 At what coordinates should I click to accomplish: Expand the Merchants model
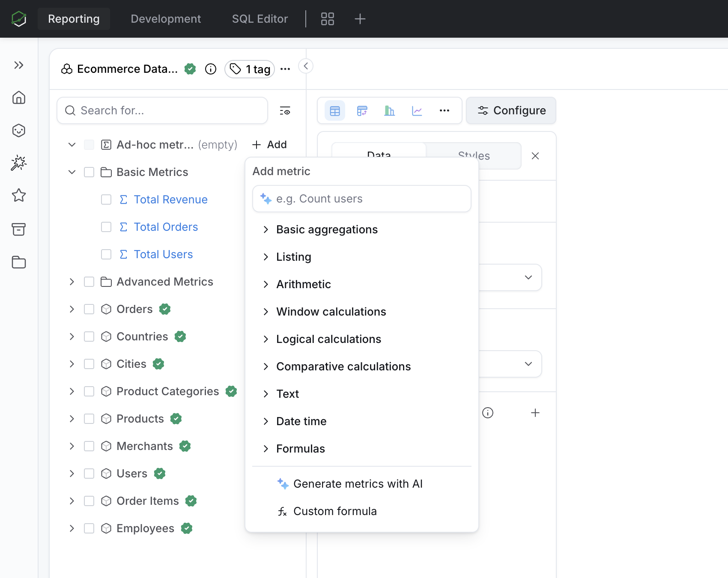tap(72, 446)
